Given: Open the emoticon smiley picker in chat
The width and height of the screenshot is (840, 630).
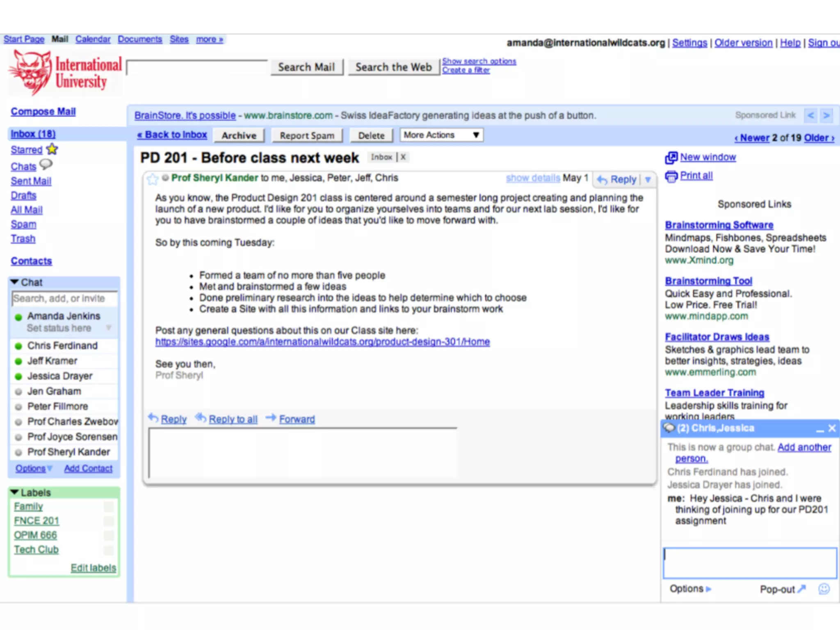Looking at the screenshot, I should (824, 589).
